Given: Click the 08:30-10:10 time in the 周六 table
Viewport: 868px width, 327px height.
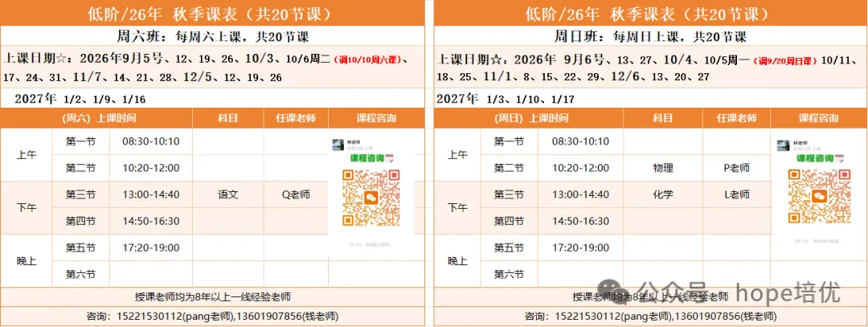Looking at the screenshot, I should click(151, 141).
